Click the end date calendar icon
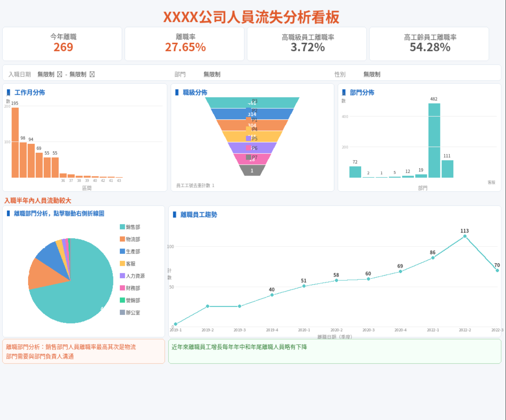This screenshot has width=506, height=420. (92, 74)
